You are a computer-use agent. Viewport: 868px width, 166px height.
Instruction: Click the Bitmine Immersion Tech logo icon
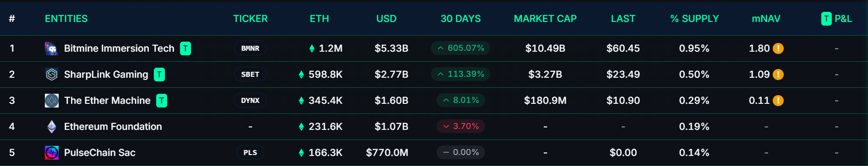pyautogui.click(x=52, y=48)
